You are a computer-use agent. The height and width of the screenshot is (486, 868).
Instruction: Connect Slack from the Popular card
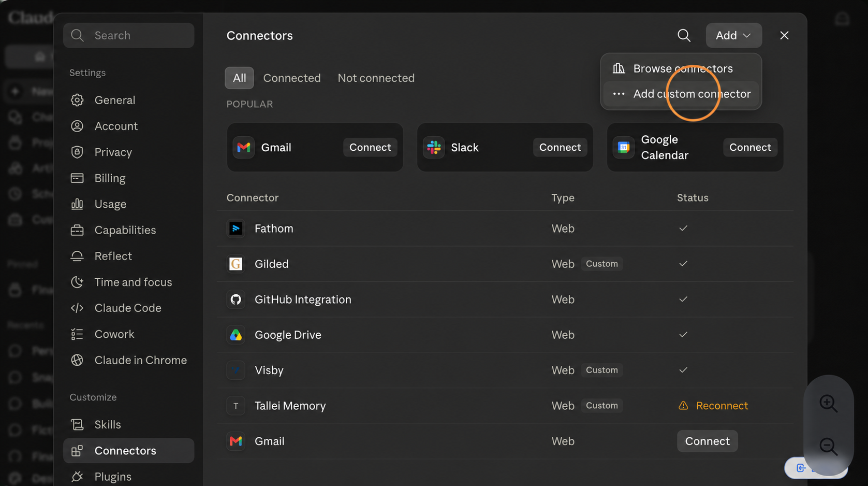tap(560, 147)
